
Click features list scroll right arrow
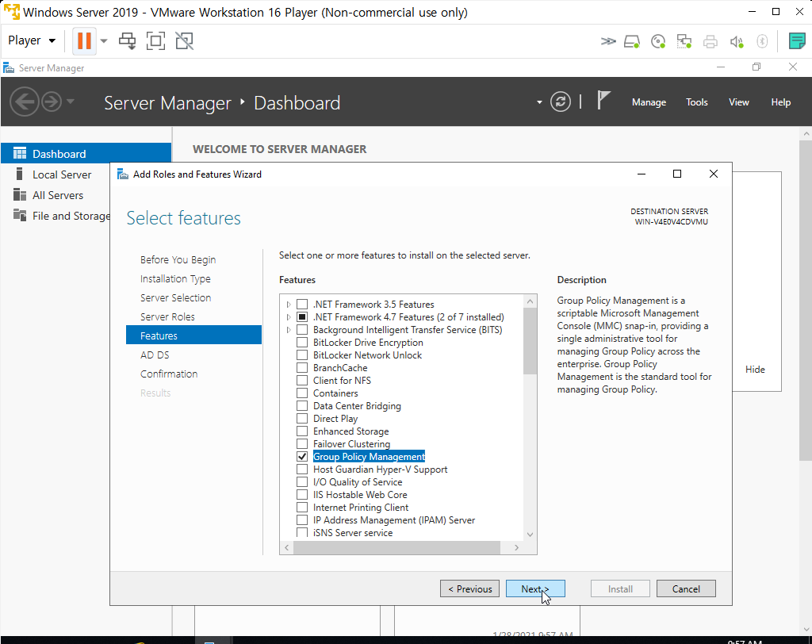[x=516, y=547]
